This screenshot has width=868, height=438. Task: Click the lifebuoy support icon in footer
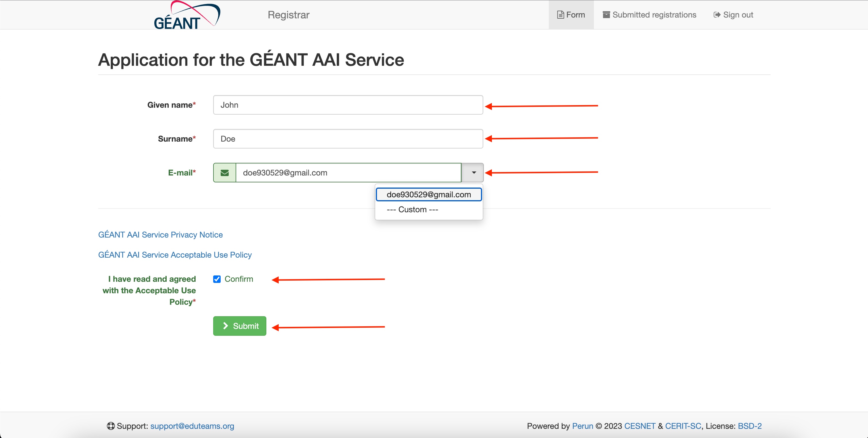point(111,426)
